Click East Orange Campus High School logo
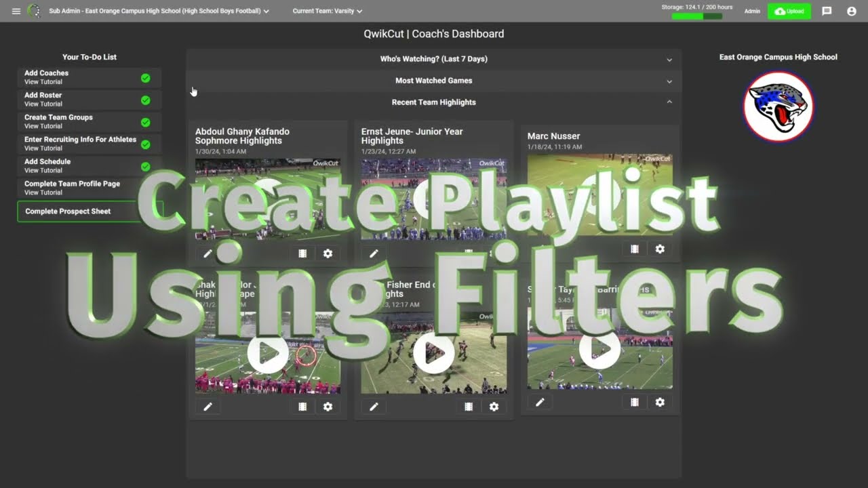Viewport: 868px width, 488px height. (x=778, y=106)
